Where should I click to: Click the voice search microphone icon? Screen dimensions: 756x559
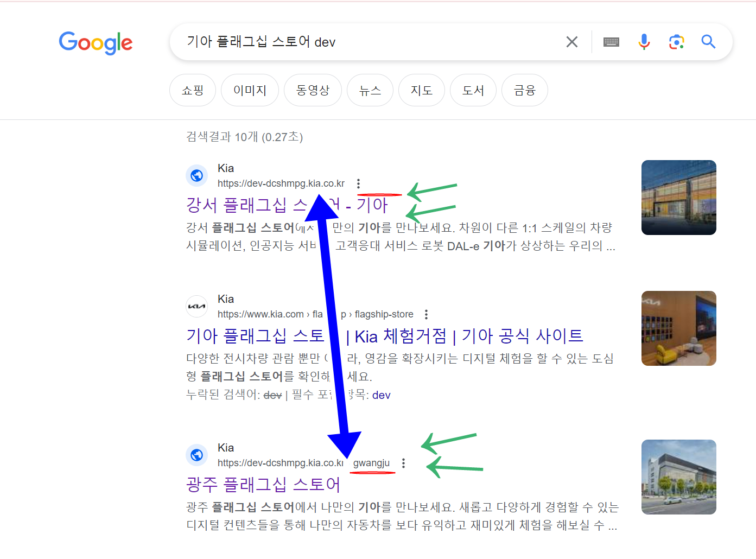pos(644,41)
